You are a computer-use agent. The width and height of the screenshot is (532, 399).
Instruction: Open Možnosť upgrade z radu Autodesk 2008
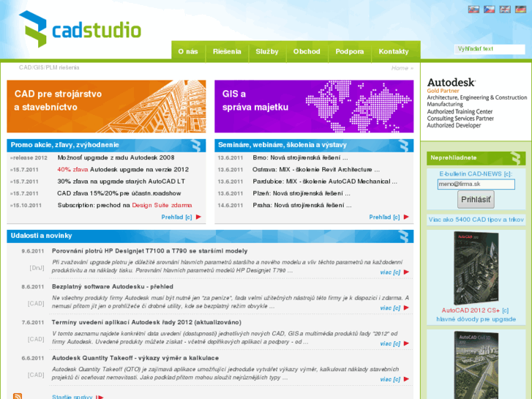coord(116,157)
